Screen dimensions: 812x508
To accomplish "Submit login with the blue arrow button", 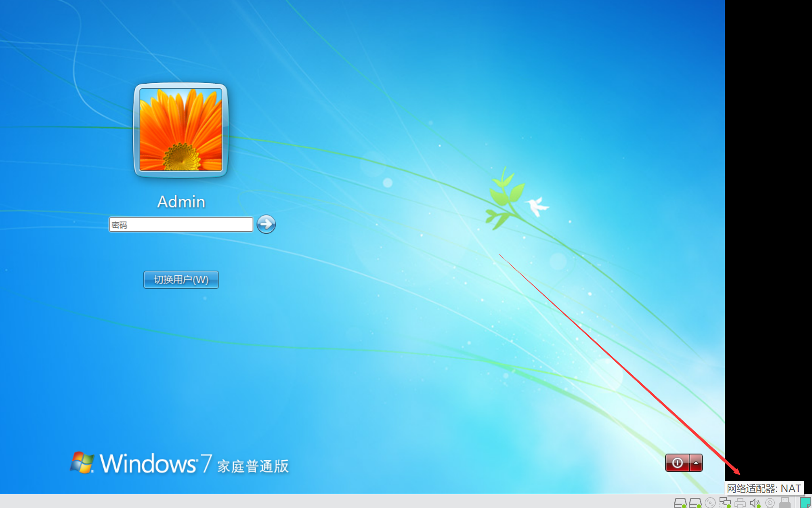I will (x=266, y=224).
